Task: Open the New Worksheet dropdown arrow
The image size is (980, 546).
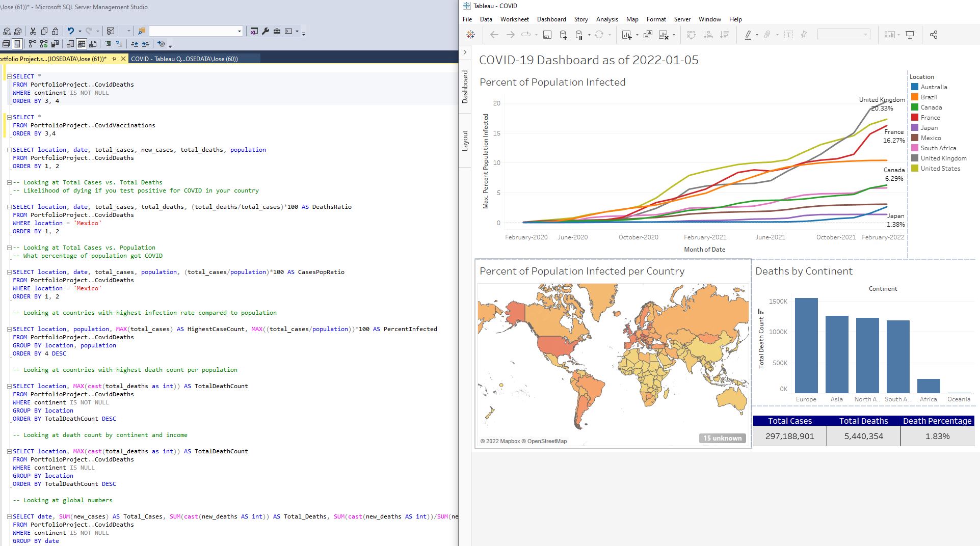Action: tap(637, 35)
